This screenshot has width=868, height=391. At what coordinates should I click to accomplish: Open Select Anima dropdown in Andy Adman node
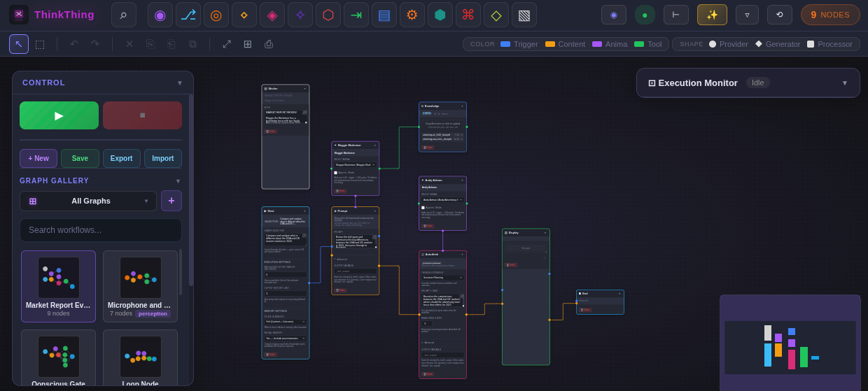pos(442,200)
